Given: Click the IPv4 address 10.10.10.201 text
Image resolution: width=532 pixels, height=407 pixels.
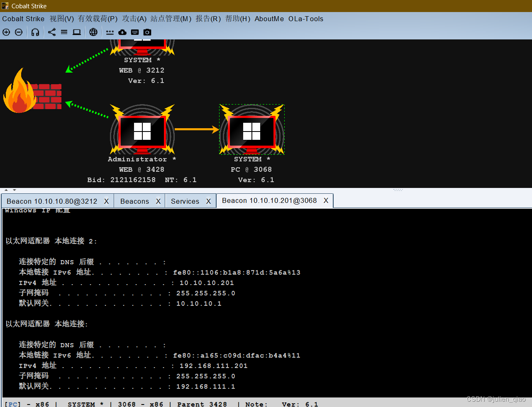Looking at the screenshot, I should [x=207, y=283].
